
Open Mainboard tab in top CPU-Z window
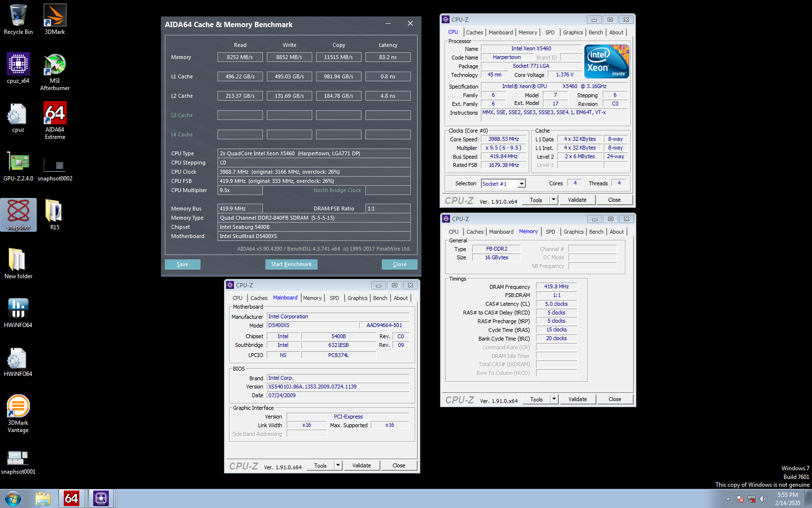(501, 32)
